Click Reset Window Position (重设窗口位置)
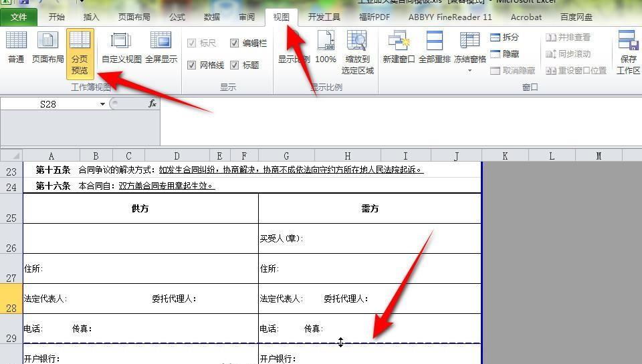 pyautogui.click(x=576, y=71)
